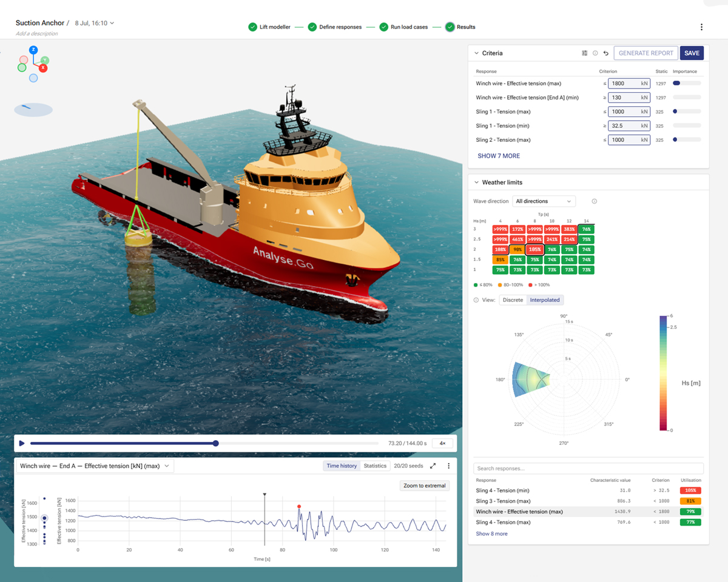Adjust importance slider for Sling 2 max
The width and height of the screenshot is (728, 582).
tap(687, 140)
